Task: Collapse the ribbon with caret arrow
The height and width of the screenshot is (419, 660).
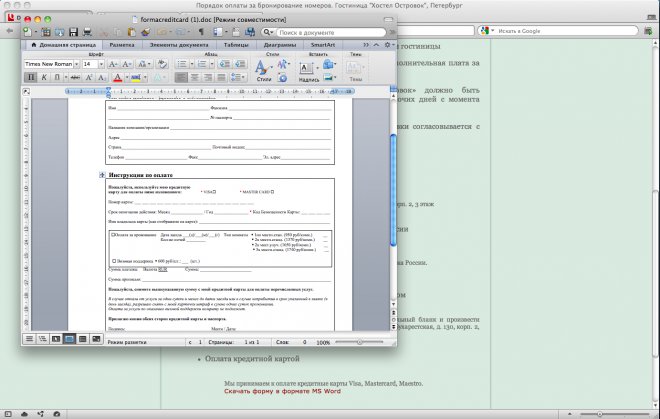Action: pyautogui.click(x=376, y=45)
